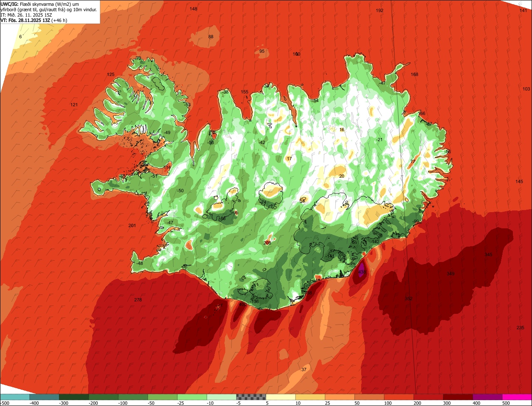Click the legend swatch between 5 and 10
This screenshot has height=406, width=532.
281,397
